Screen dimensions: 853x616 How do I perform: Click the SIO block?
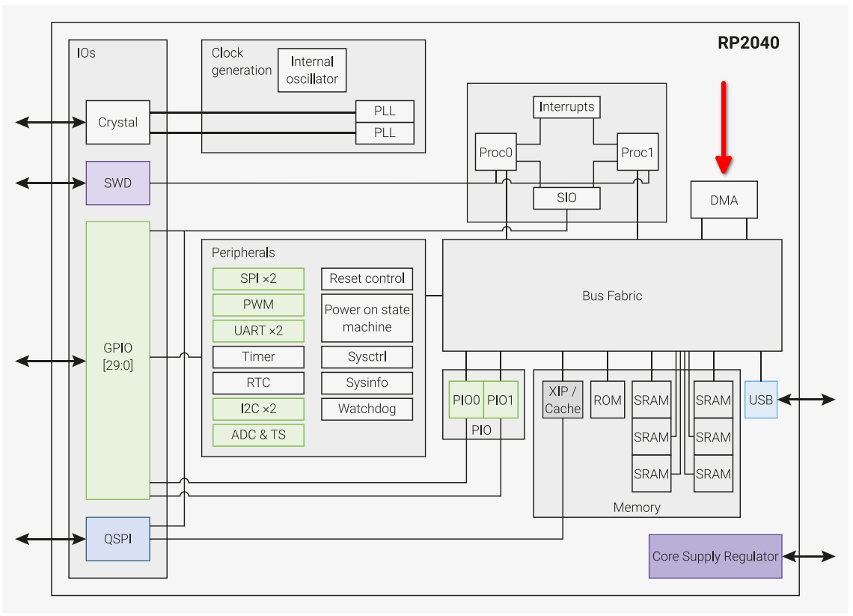(x=566, y=198)
